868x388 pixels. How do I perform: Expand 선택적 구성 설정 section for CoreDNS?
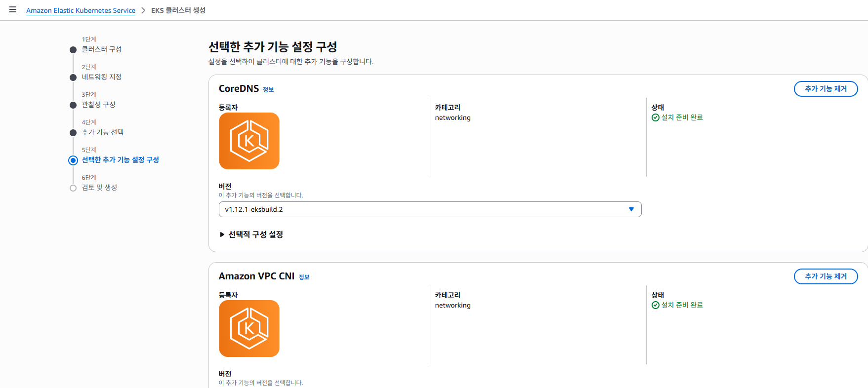coord(251,234)
